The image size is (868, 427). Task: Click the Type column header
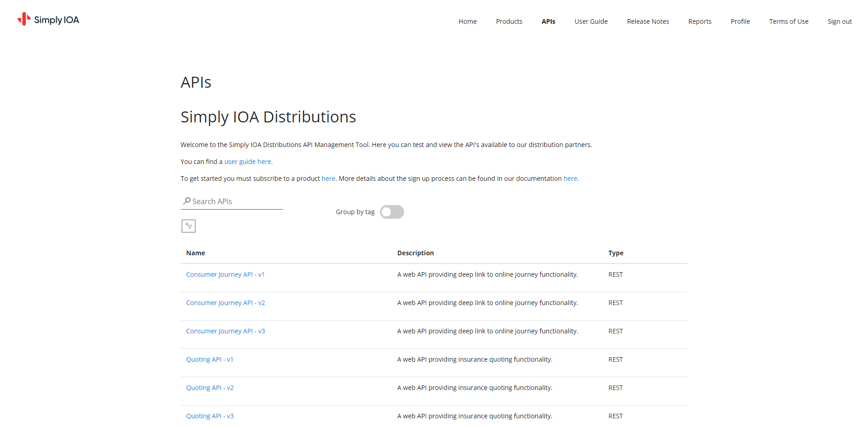pyautogui.click(x=615, y=253)
